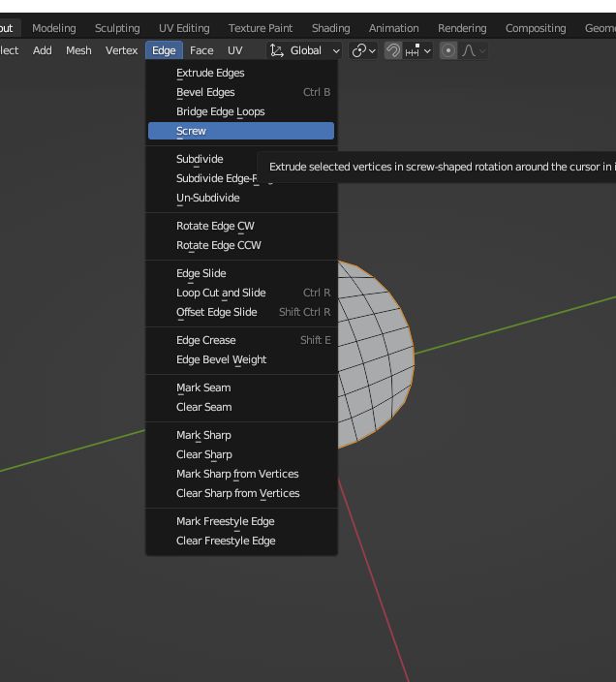The width and height of the screenshot is (616, 682).
Task: Open the Mesh menu
Action: tap(78, 51)
